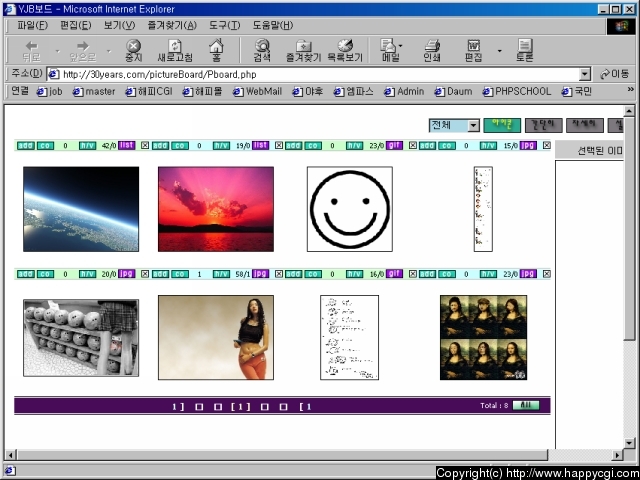Toggle the checkbox for the woman photo
Screen dimensions: 640x480
pos(279,273)
